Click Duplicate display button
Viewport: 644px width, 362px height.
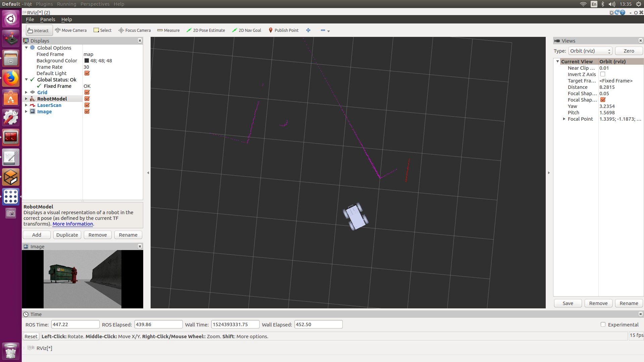click(67, 235)
